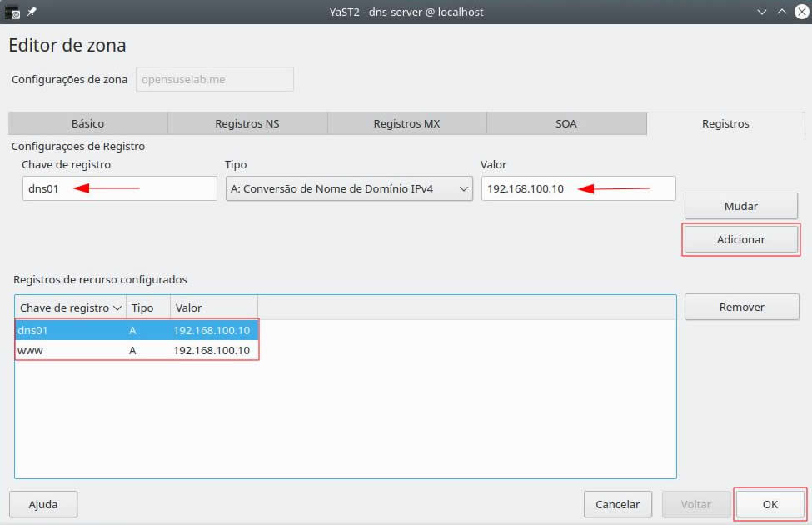Select the dns01 record row in table
Viewport: 812px width, 525px height.
point(137,330)
